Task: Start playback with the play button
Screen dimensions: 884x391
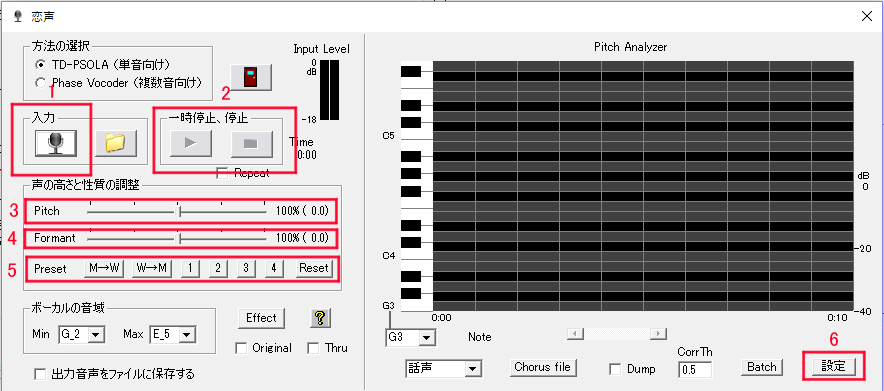Action: point(191,144)
